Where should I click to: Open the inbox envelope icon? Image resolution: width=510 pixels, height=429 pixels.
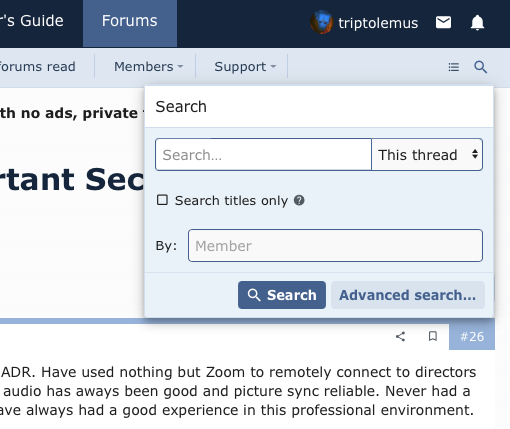pos(443,23)
